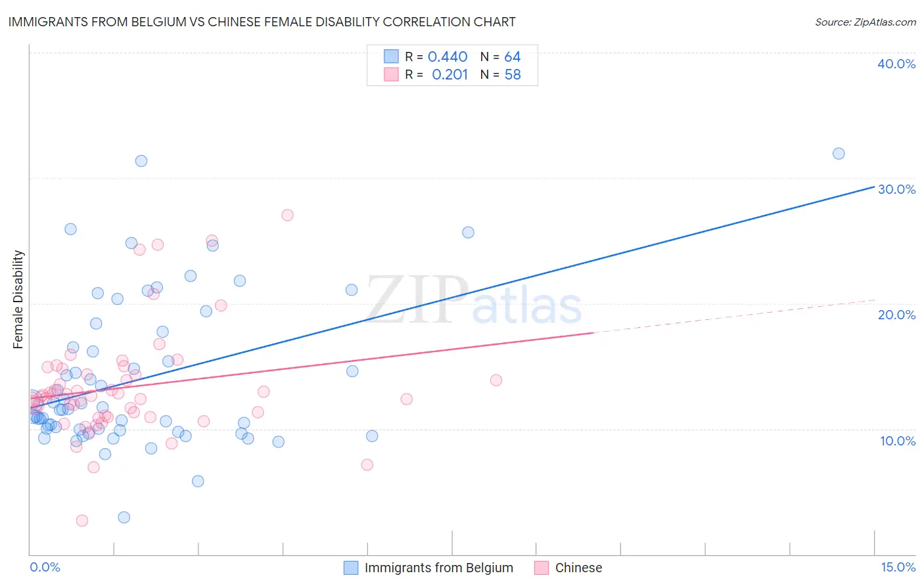
Task: Click the pink Chinese legend swatch
Action: point(542,568)
